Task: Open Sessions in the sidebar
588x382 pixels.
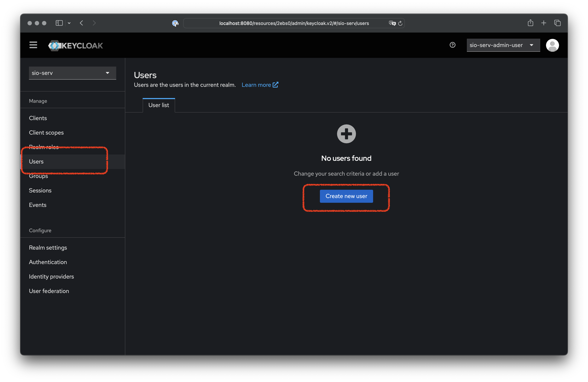Action: click(72, 190)
